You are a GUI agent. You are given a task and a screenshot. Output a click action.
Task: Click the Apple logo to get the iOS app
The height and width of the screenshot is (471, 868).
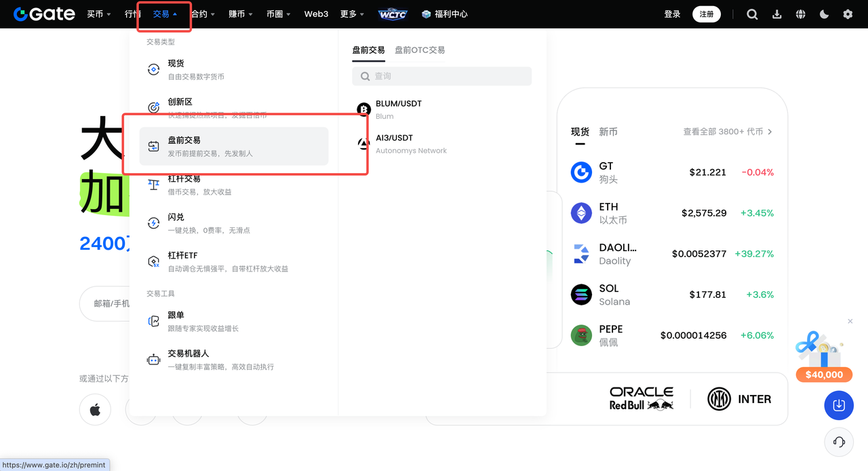point(95,409)
